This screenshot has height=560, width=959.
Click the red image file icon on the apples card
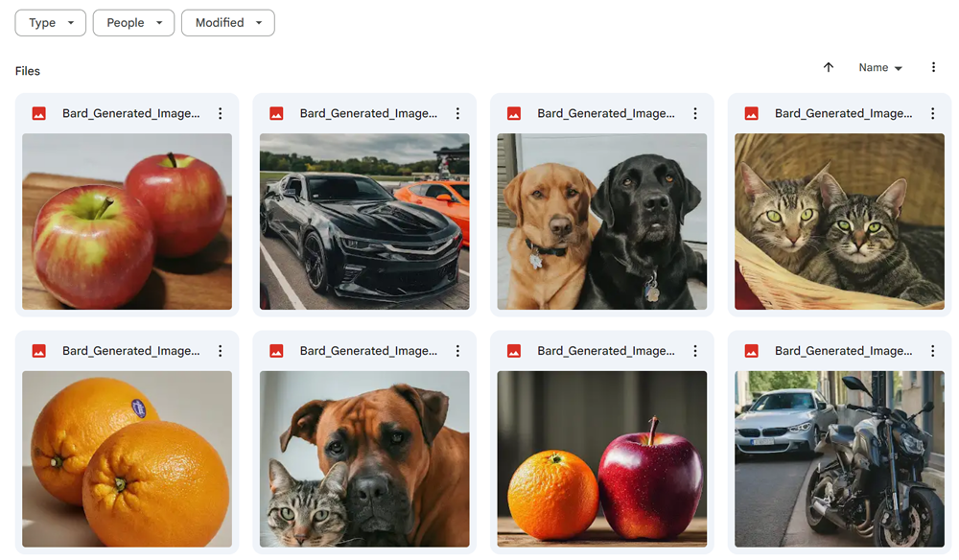[x=39, y=113]
